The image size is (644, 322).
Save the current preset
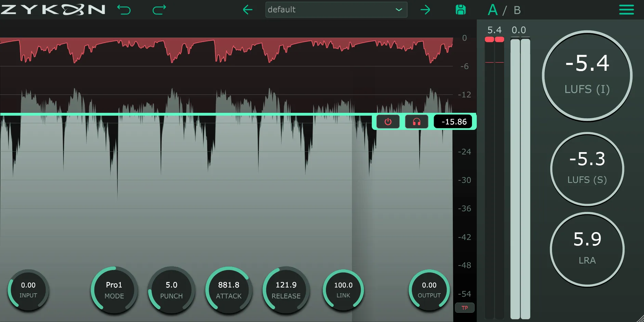(460, 10)
